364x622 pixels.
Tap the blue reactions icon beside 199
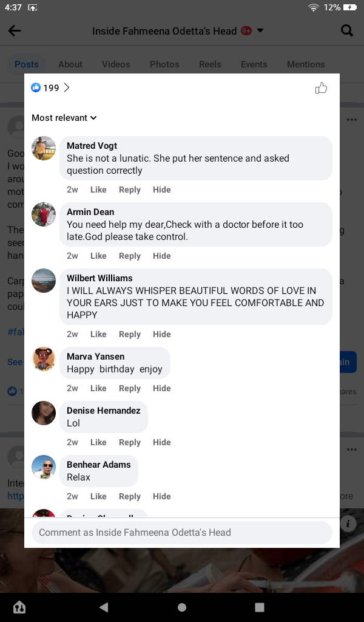[x=36, y=88]
